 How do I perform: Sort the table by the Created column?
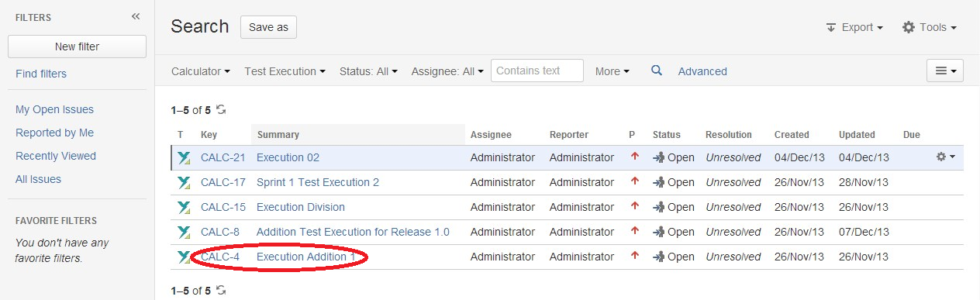tap(792, 134)
